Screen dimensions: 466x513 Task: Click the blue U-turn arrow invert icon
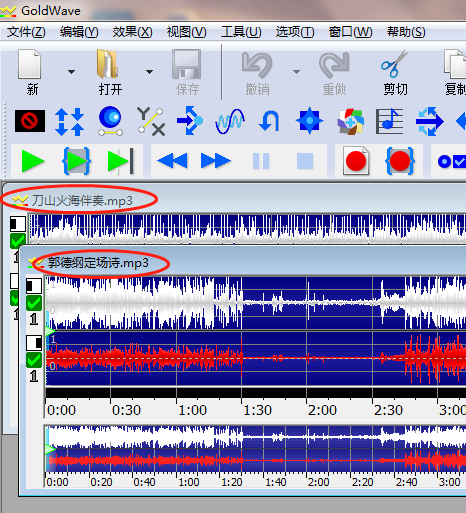click(x=269, y=121)
